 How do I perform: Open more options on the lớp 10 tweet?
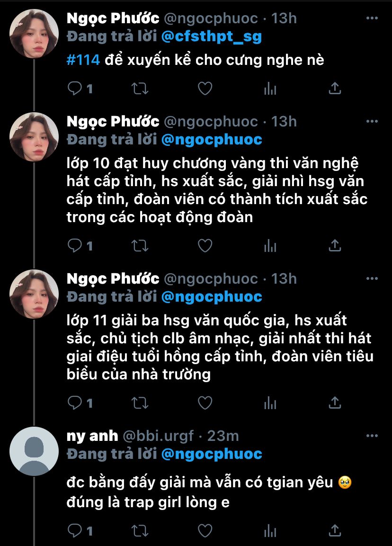[x=373, y=121]
